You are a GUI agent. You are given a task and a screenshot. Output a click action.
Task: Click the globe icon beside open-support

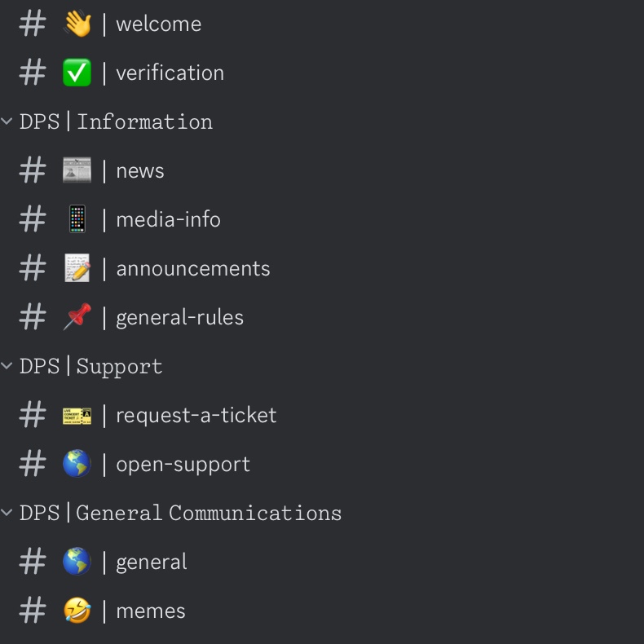point(77,464)
